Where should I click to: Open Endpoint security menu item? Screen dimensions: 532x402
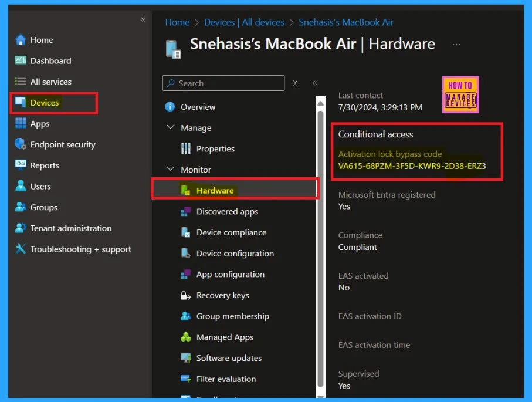point(63,144)
